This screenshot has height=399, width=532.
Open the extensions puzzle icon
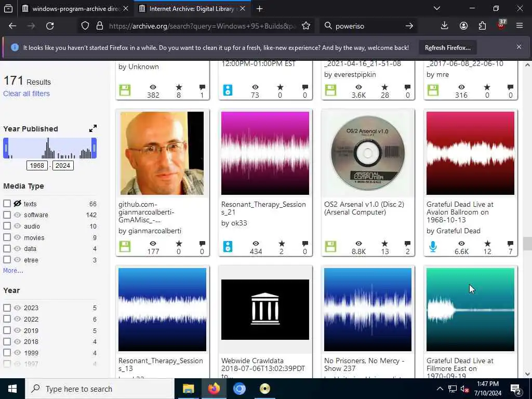tap(482, 26)
